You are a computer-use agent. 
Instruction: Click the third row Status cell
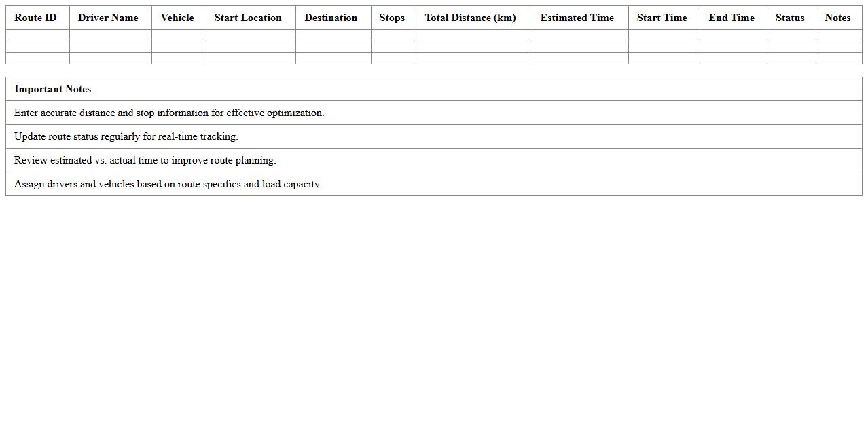coord(790,59)
